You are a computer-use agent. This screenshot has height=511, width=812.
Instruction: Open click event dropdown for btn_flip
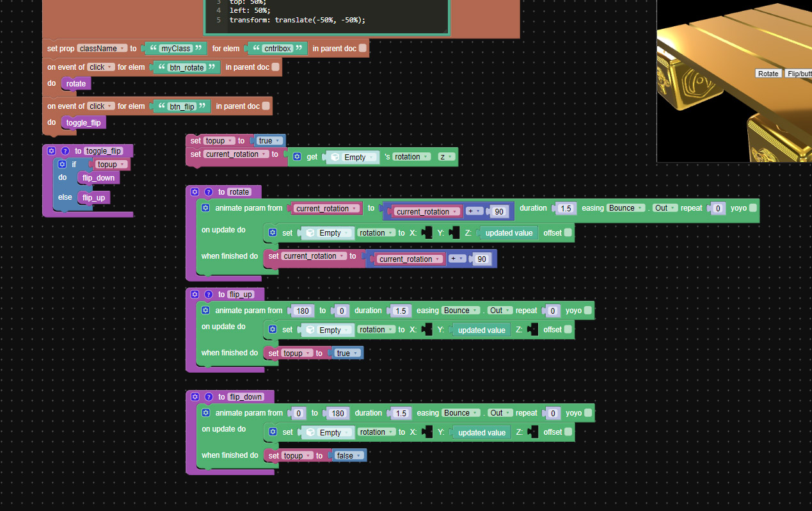101,106
